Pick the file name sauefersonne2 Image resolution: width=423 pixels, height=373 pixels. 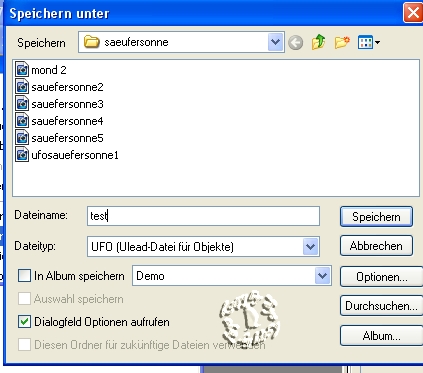point(67,87)
